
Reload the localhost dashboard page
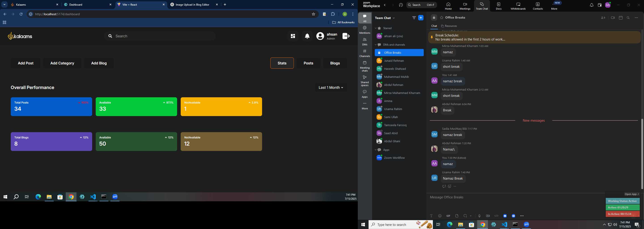(21, 14)
